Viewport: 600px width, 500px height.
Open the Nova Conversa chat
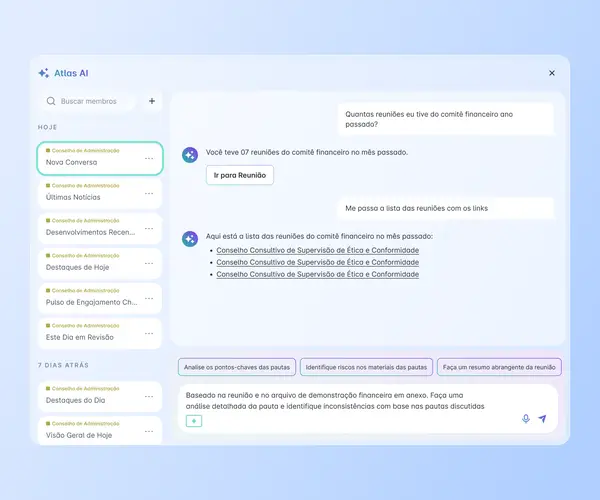(x=100, y=158)
